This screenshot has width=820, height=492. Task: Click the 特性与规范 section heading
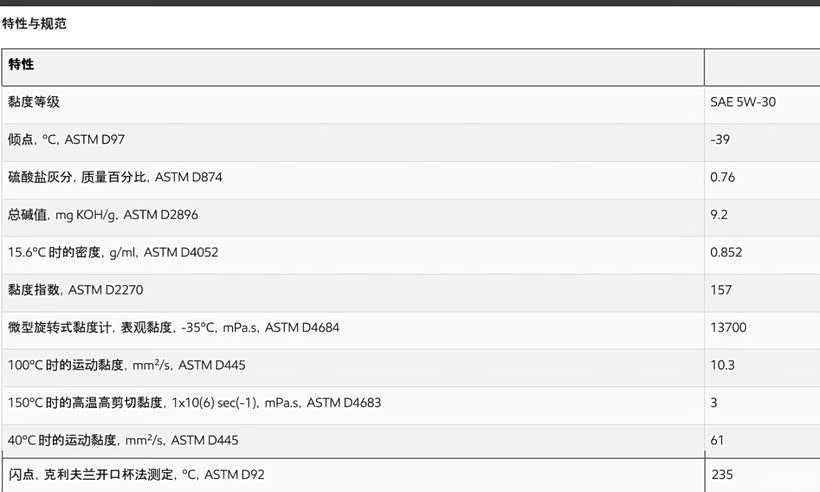point(34,23)
